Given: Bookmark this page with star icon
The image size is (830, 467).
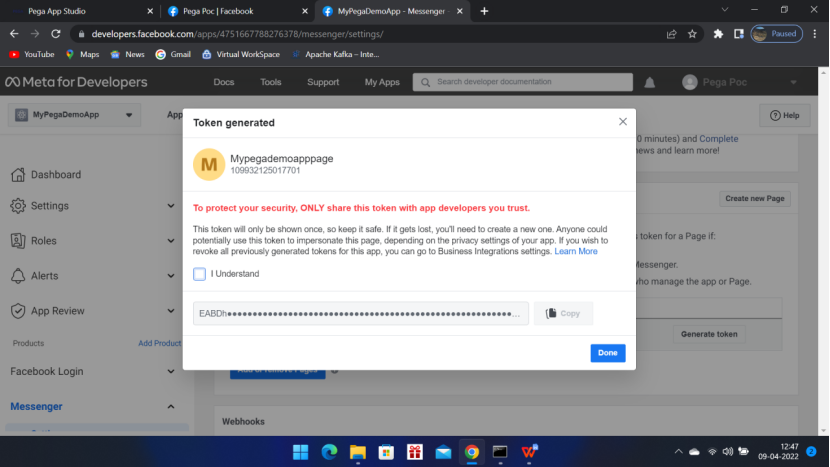Looking at the screenshot, I should (x=692, y=34).
